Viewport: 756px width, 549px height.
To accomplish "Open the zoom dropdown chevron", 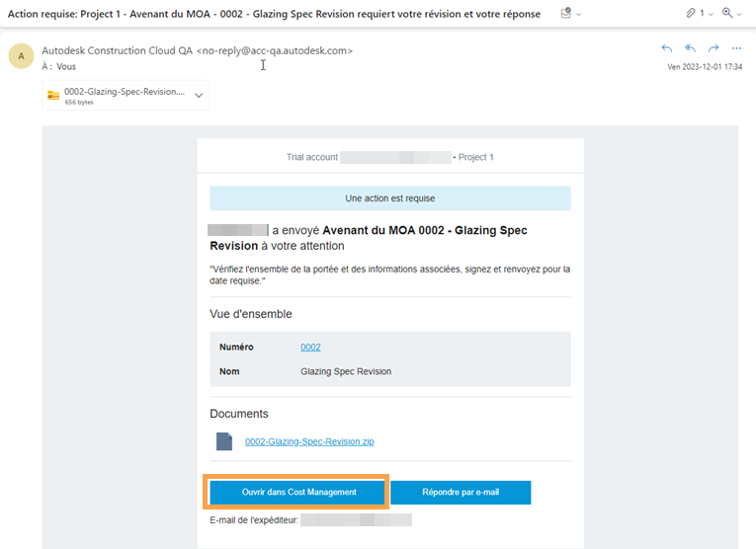I will [x=739, y=15].
